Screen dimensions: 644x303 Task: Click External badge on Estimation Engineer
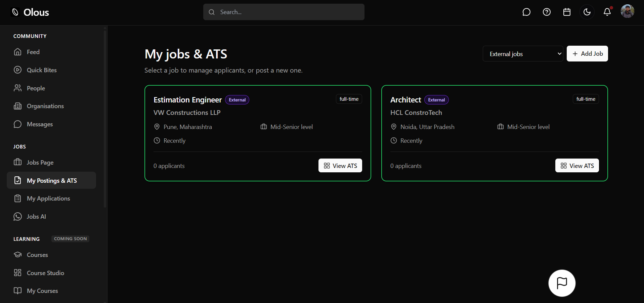[x=237, y=100]
